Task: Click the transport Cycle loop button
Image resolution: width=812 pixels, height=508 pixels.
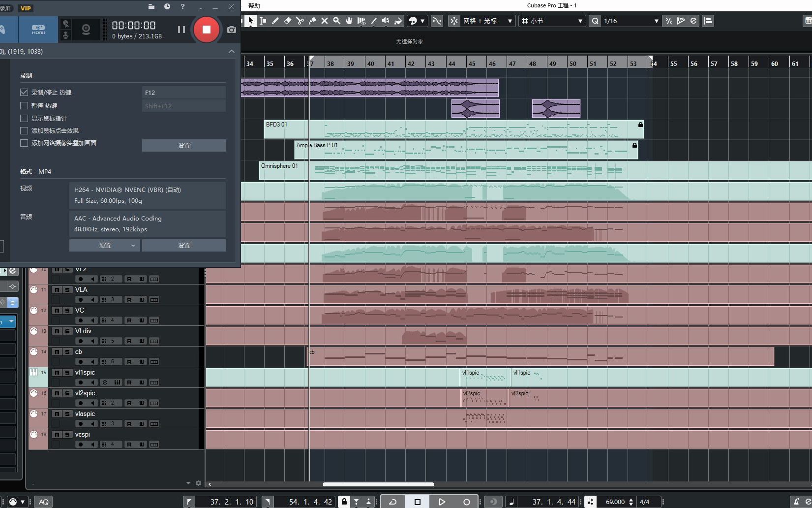Action: click(x=393, y=502)
